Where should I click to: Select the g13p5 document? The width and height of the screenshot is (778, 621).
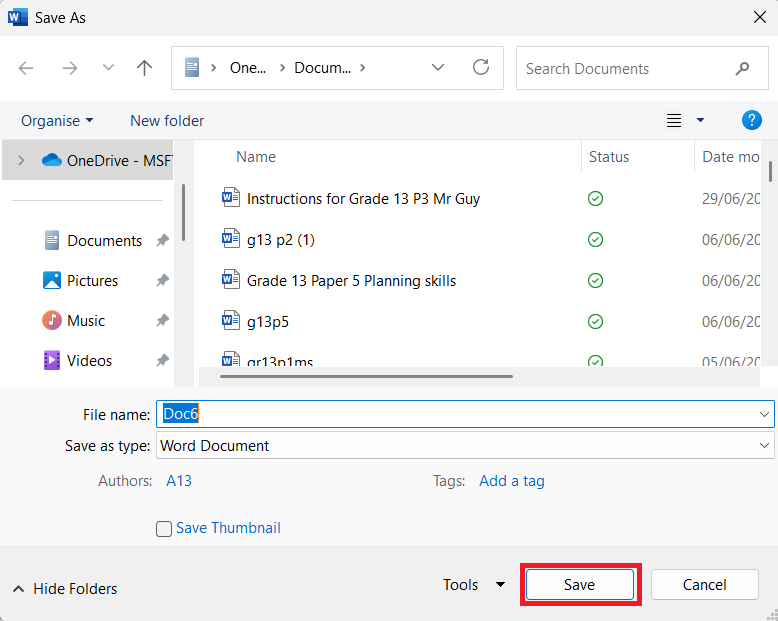267,322
